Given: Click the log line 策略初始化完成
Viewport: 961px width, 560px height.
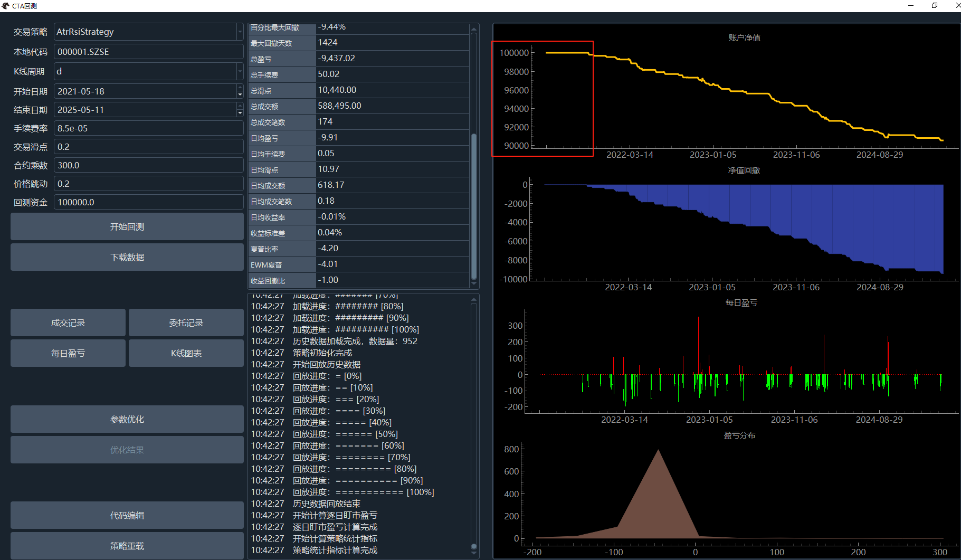Looking at the screenshot, I should click(322, 353).
